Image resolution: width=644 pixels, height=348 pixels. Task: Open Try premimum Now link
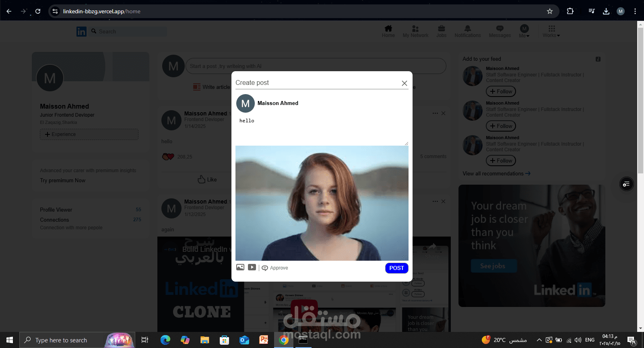(62, 180)
